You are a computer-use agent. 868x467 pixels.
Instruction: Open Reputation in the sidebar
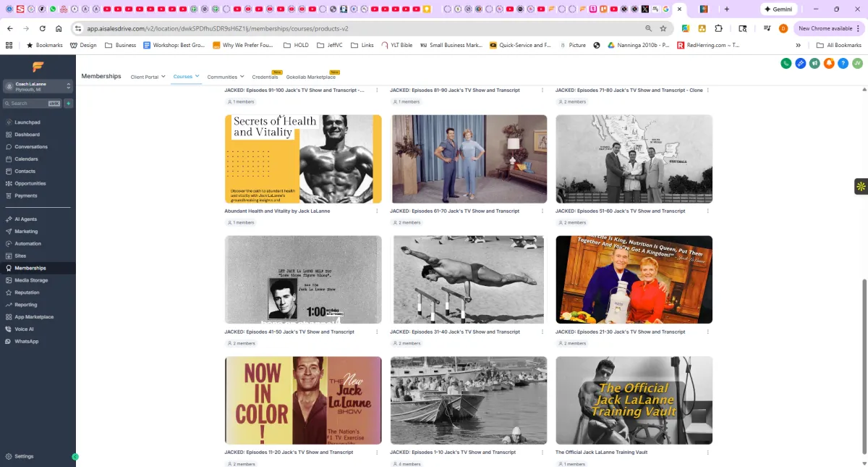(27, 293)
